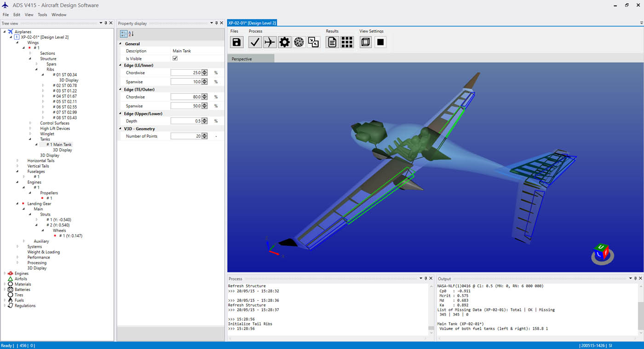
Task: Click the collapsing squares Process icon
Action: [314, 42]
